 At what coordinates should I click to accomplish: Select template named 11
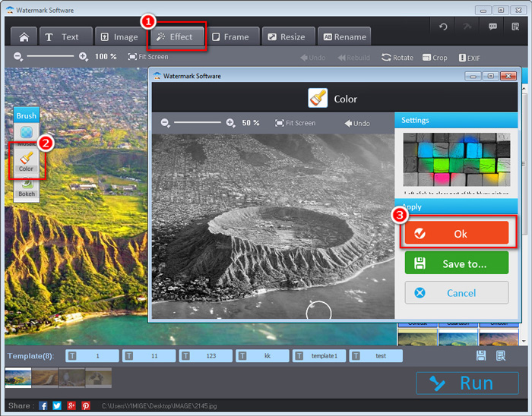pos(149,356)
